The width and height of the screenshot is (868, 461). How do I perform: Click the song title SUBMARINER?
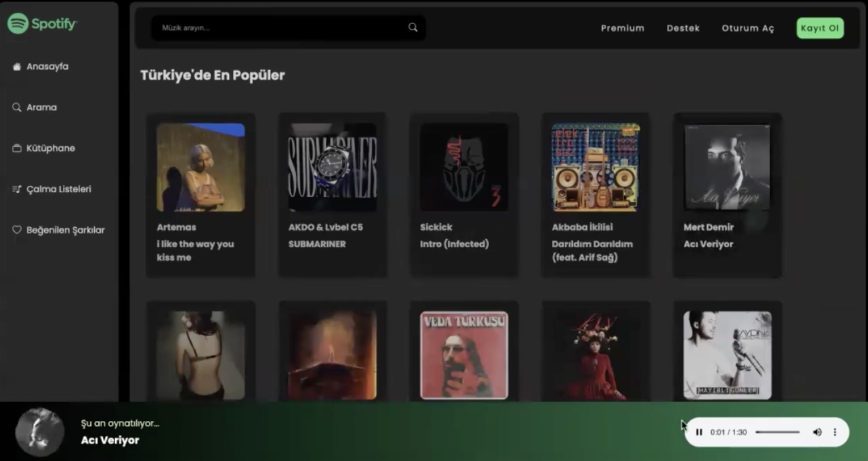(x=317, y=244)
